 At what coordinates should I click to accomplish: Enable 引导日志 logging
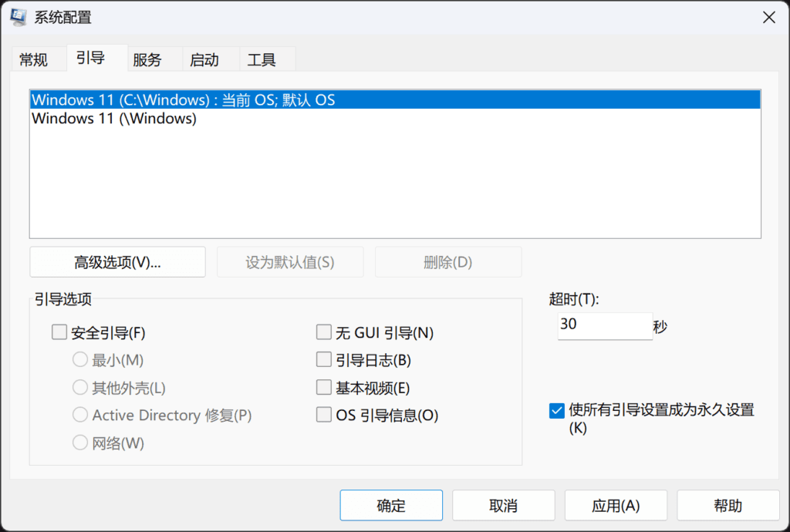point(323,359)
